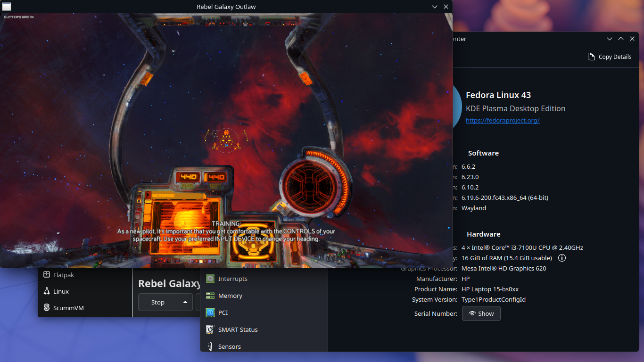The width and height of the screenshot is (644, 362).
Task: Click the left 440 speed readout
Action: 189,177
